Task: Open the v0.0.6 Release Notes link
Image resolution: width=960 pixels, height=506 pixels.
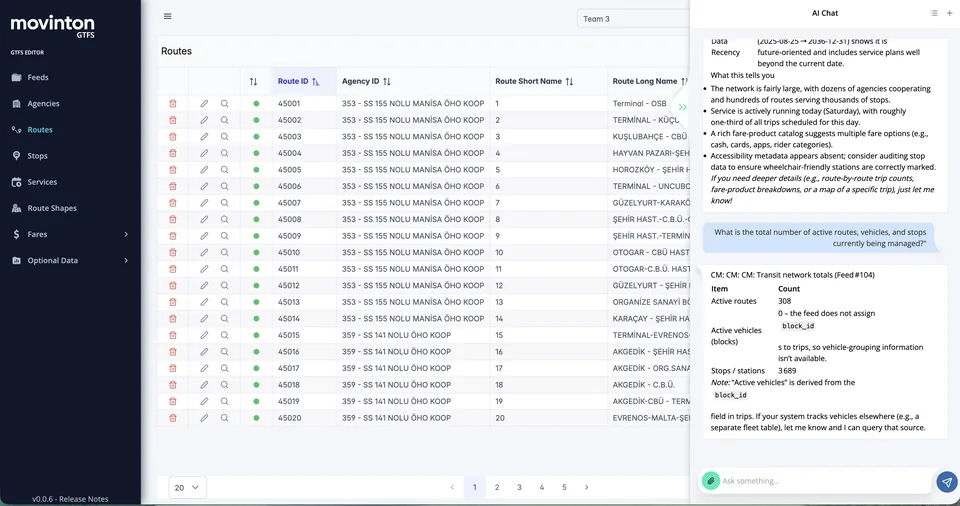Action: 70,499
